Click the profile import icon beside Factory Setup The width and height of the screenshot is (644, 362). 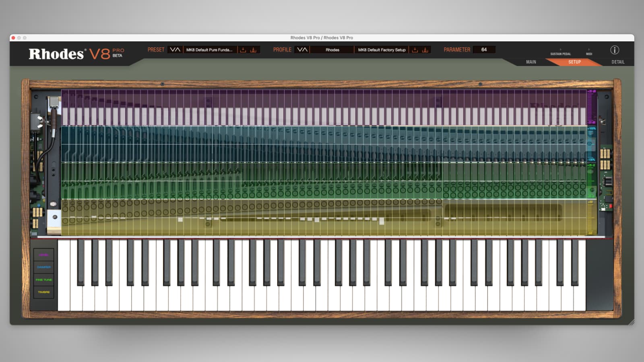pos(415,49)
